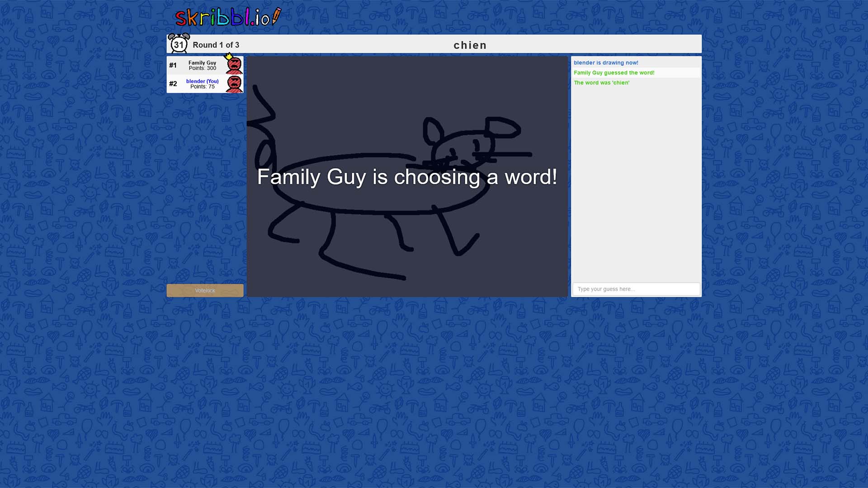Click the skribbl.io logo
Image resolution: width=868 pixels, height=488 pixels.
click(x=228, y=17)
